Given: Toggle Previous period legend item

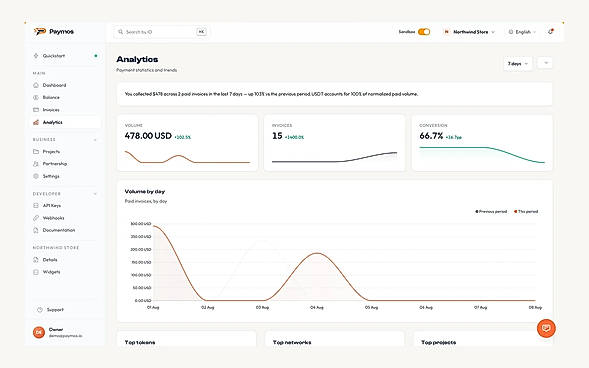Looking at the screenshot, I should 491,211.
